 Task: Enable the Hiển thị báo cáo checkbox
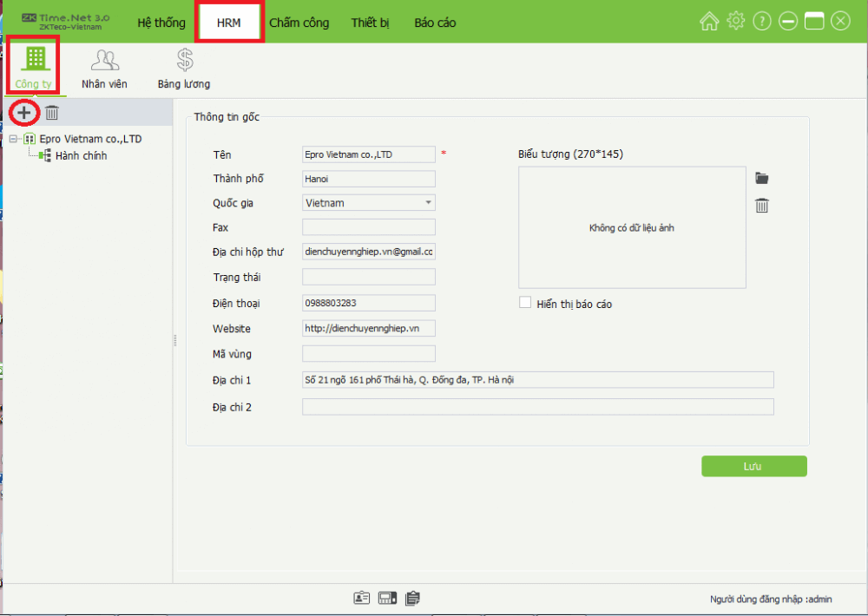pyautogui.click(x=524, y=304)
